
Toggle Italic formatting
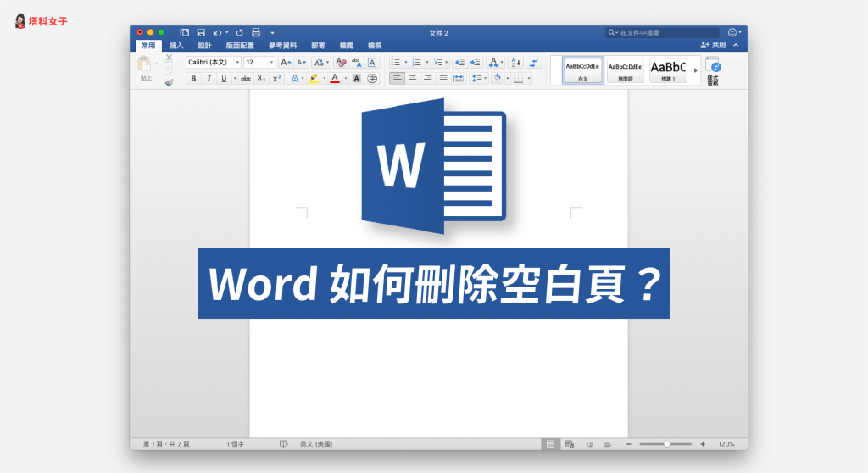point(209,79)
